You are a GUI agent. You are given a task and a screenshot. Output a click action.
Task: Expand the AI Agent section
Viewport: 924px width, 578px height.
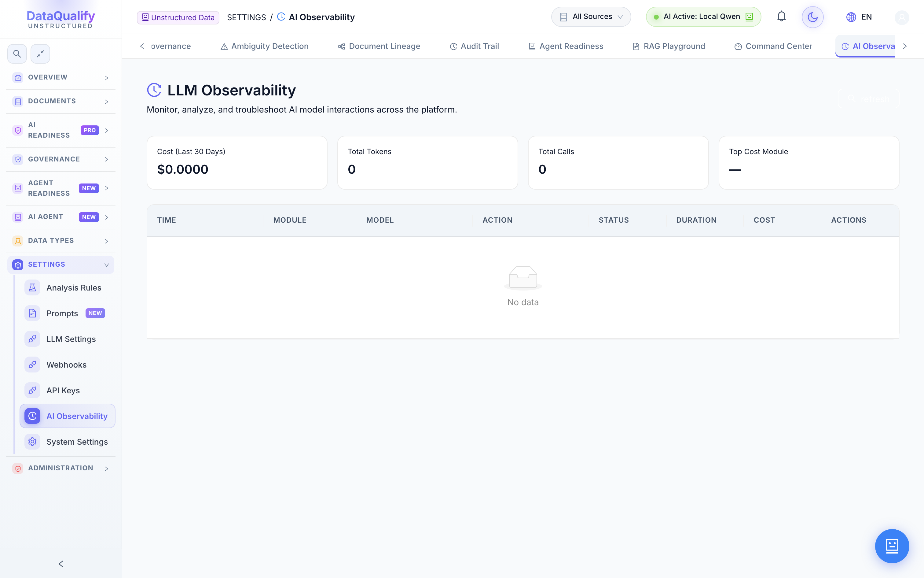coord(61,217)
